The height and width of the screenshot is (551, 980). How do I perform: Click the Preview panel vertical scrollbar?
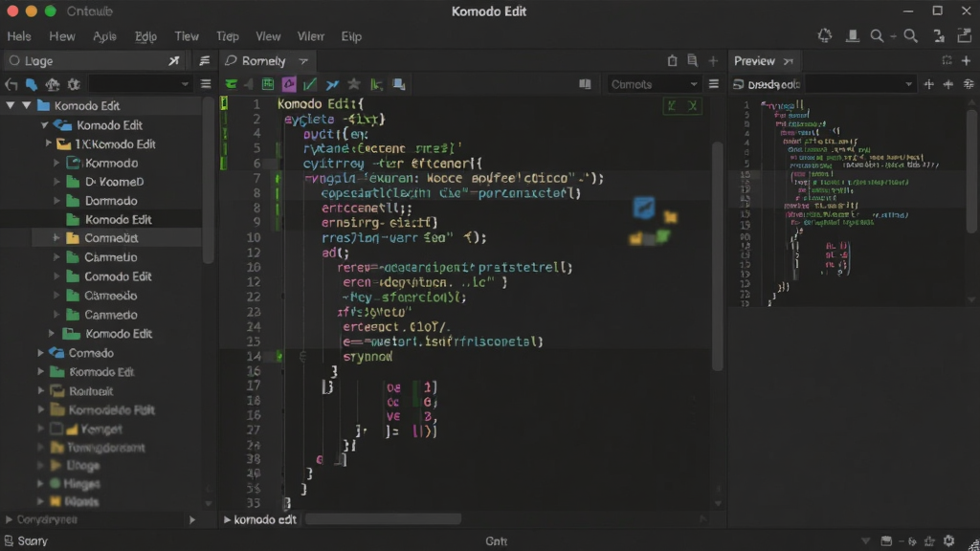pyautogui.click(x=971, y=170)
